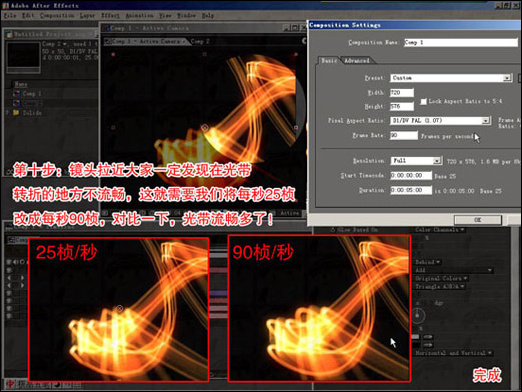Switch to the Advanced tab in Composition Settings
522x392 pixels.
pos(357,61)
